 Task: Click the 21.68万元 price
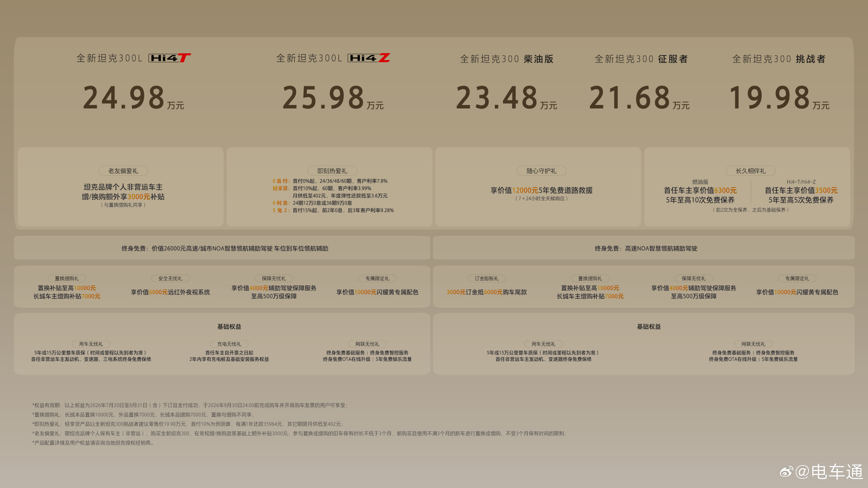[x=639, y=98]
